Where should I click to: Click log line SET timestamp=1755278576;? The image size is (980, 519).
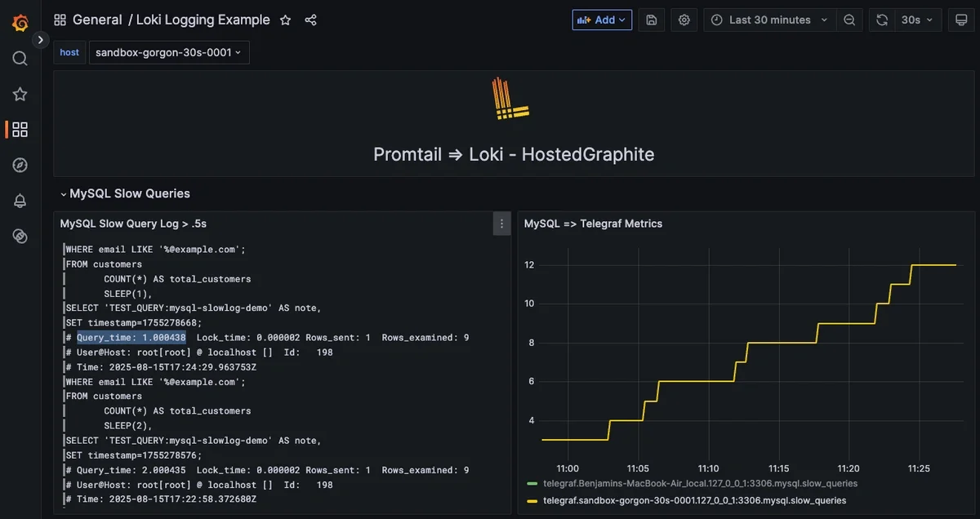coord(134,455)
